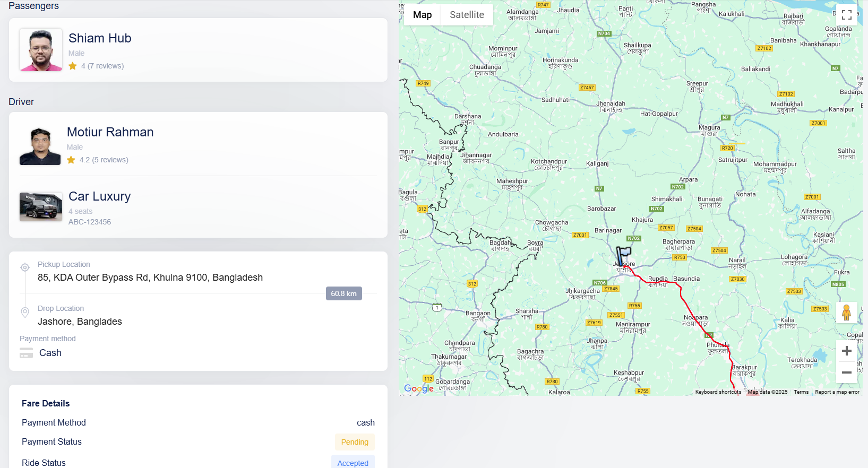Click Motiur Rahman driver photo
Image resolution: width=868 pixels, height=468 pixels.
point(40,146)
